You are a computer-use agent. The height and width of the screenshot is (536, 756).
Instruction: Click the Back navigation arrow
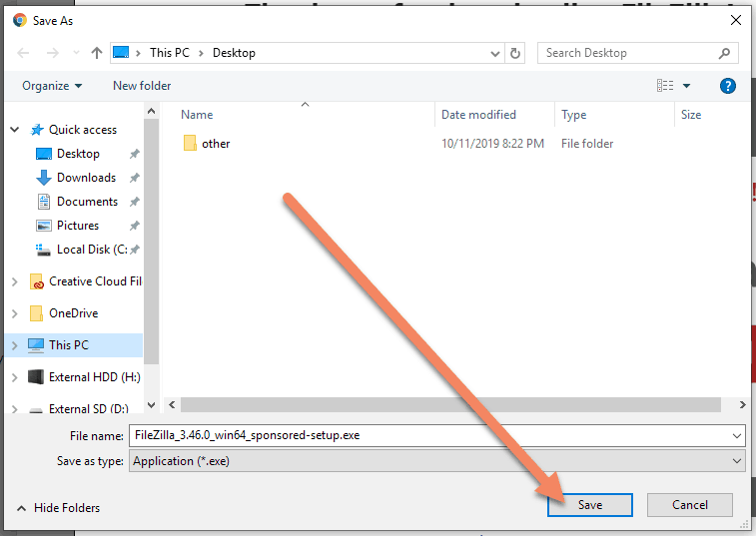click(x=23, y=53)
